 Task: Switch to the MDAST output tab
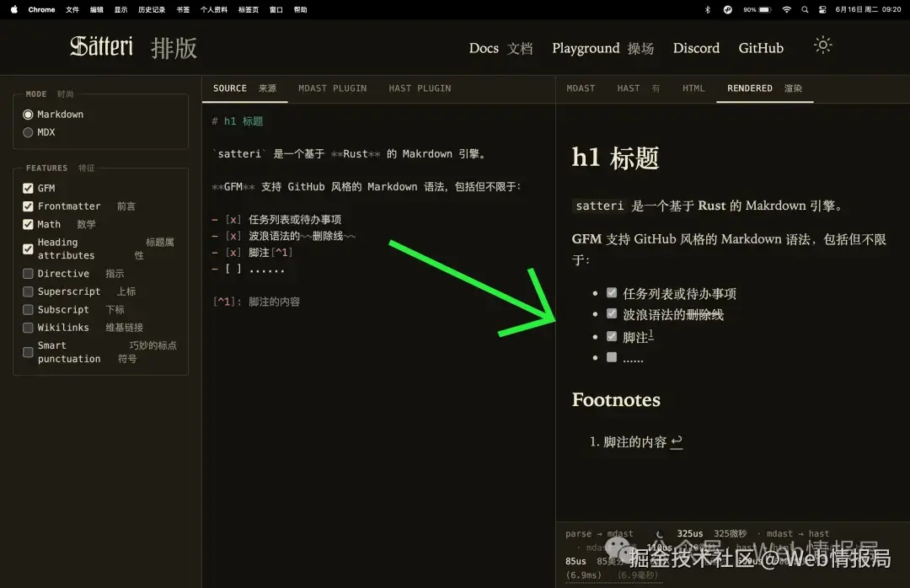[x=581, y=88]
